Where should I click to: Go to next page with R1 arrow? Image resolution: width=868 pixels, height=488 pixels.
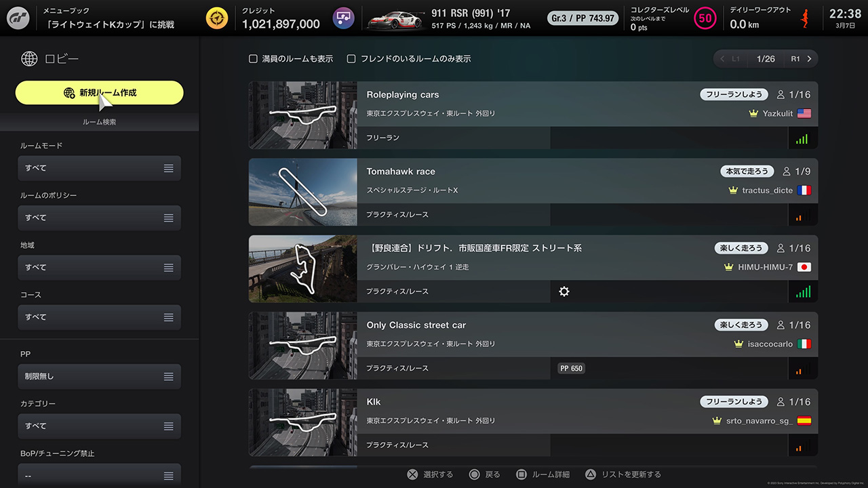point(801,59)
